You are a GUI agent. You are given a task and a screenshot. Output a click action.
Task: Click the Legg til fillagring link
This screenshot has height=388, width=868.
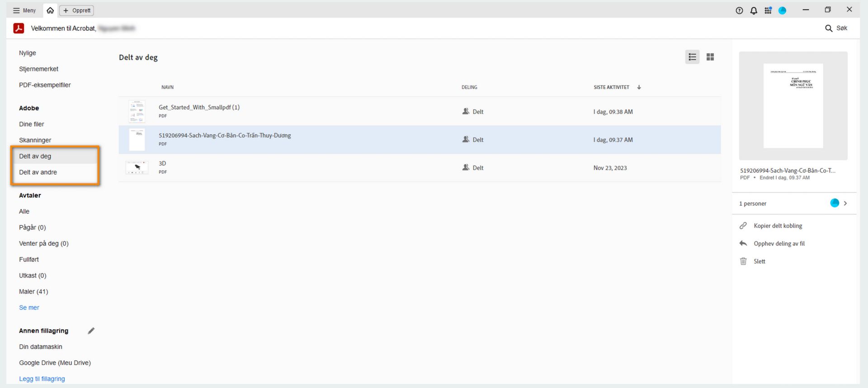(x=42, y=379)
